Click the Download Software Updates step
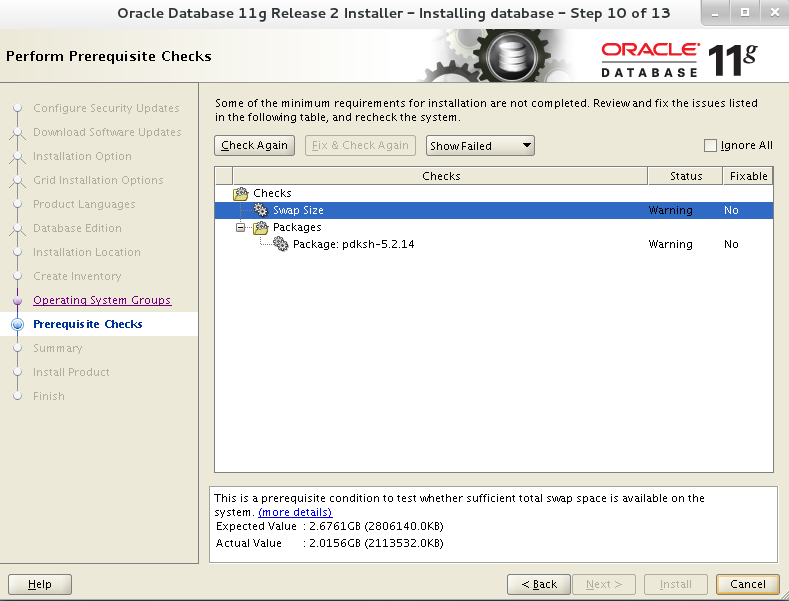 coord(107,132)
